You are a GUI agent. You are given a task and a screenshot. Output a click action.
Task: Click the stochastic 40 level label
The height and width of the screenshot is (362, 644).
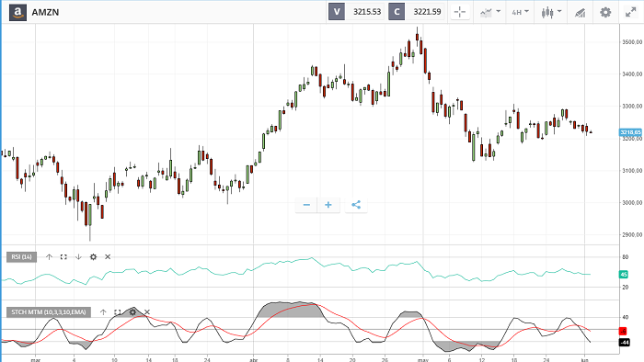click(x=625, y=317)
